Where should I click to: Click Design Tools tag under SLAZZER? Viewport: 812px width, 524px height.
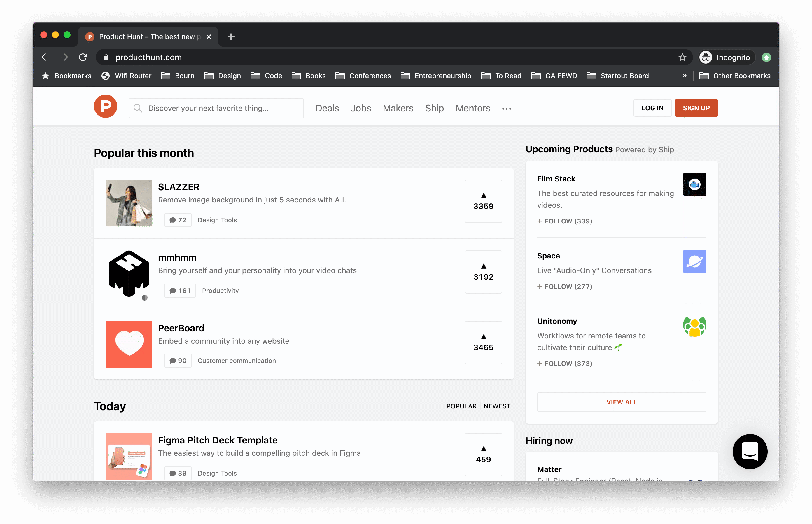click(217, 220)
